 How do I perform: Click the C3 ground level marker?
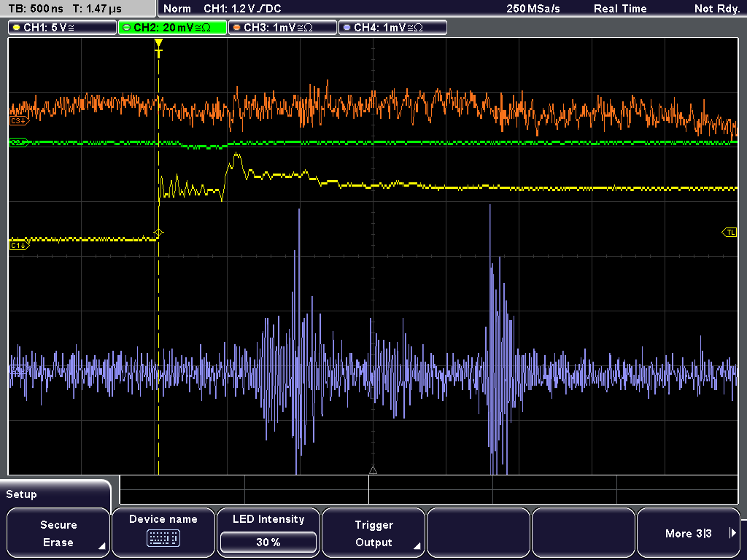pos(19,121)
